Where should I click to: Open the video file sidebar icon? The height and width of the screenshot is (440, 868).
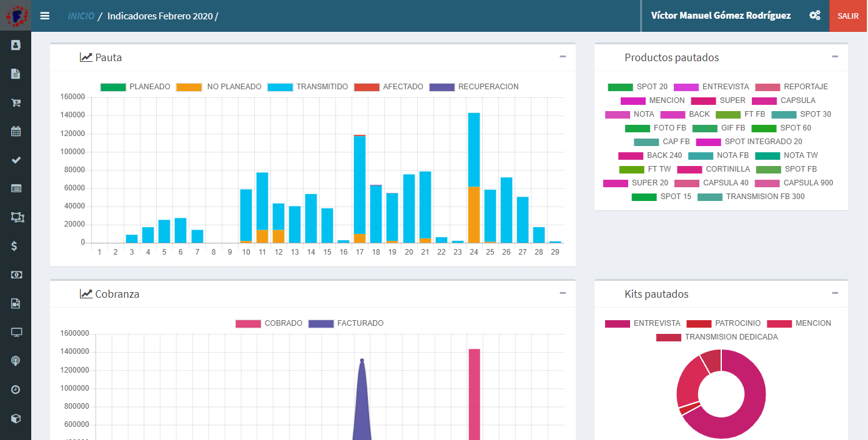point(16,303)
